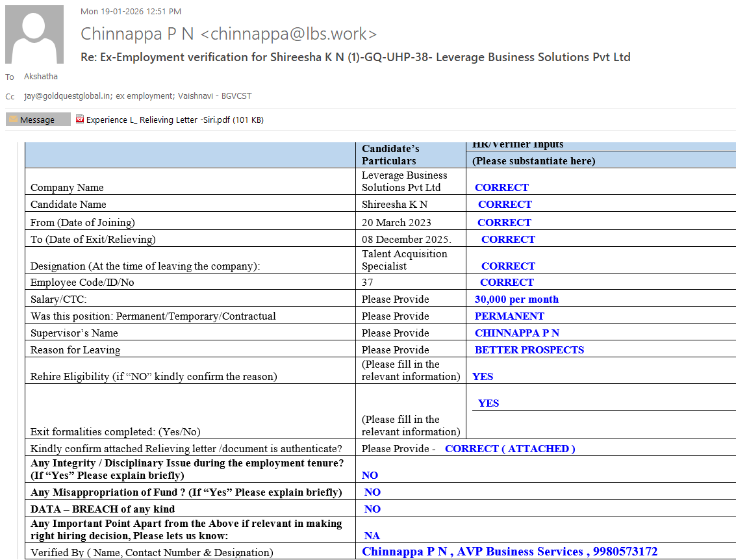Click Supervisor's Name label

click(x=74, y=333)
